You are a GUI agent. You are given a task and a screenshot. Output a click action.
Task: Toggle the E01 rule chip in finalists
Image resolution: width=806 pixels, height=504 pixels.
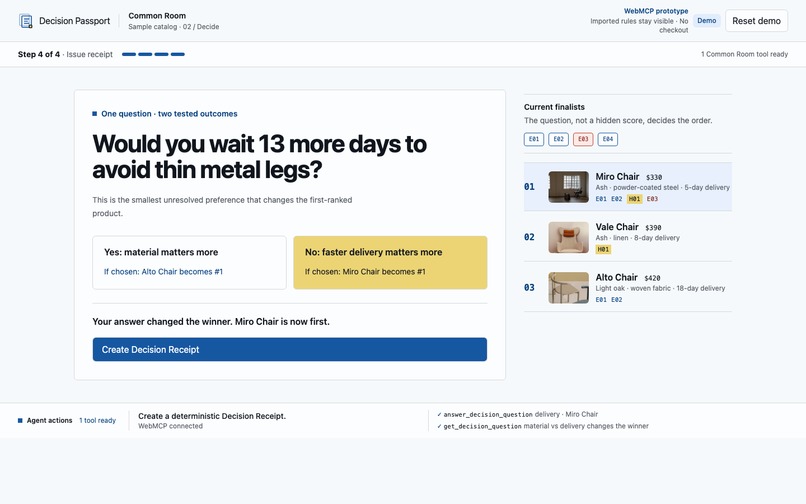pos(534,139)
